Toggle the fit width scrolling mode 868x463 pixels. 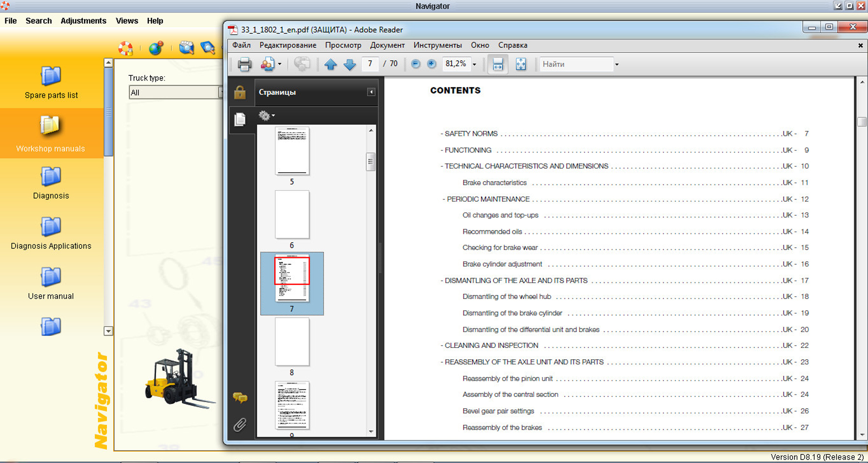[x=498, y=64]
